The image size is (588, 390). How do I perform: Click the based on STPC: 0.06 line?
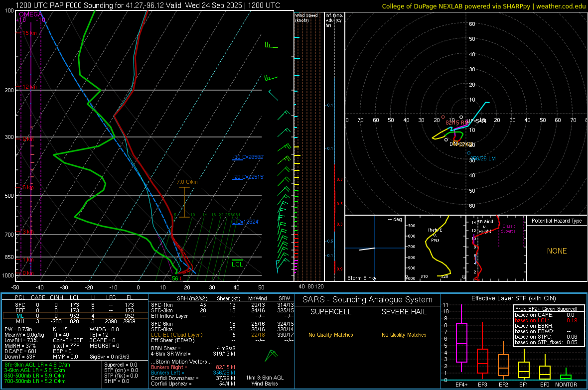(546, 337)
